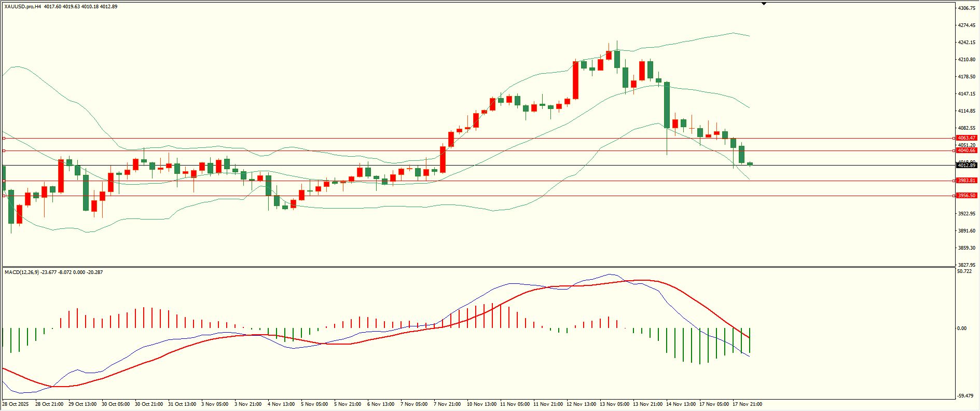This screenshot has height=411, width=980.
Task: Click the MACD 0.00 scale level label
Action: 962,328
